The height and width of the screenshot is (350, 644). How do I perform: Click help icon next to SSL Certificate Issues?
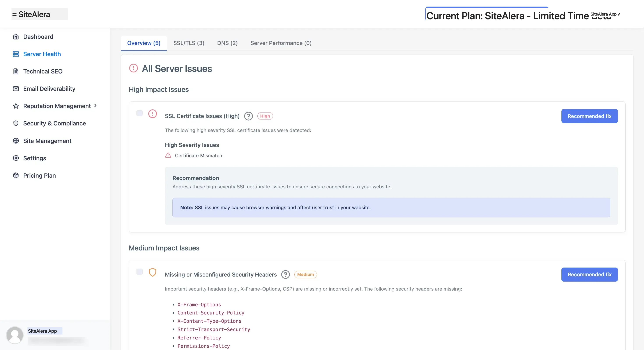point(248,116)
